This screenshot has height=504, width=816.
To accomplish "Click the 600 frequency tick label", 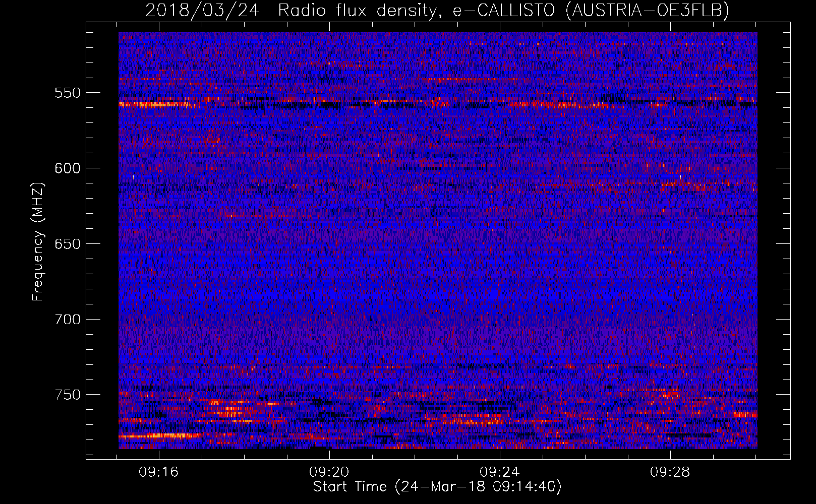I will point(68,168).
